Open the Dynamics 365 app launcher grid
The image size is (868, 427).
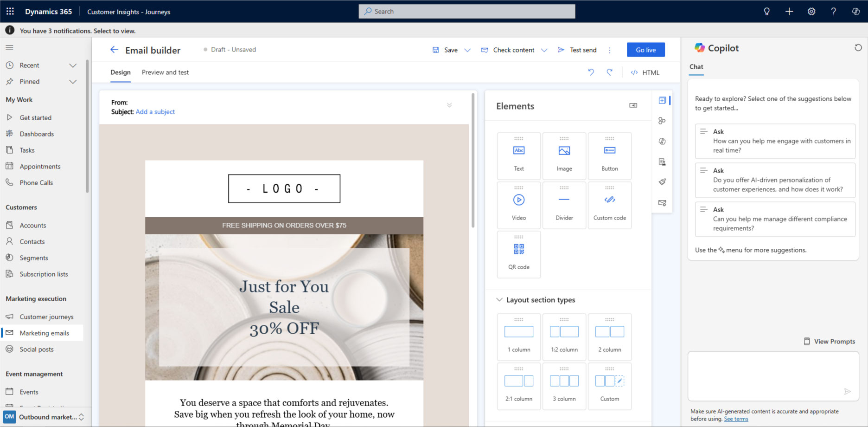[x=10, y=11]
